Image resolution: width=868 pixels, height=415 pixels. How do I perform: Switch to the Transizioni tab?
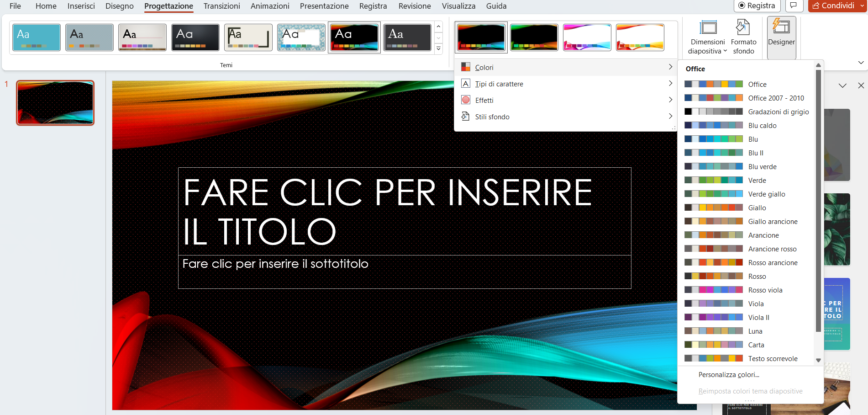(x=221, y=6)
